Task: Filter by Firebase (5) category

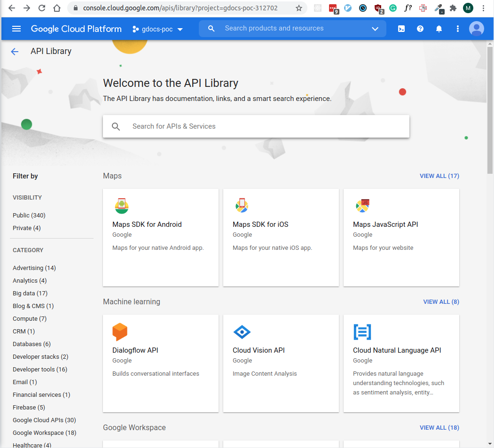Action: (29, 408)
